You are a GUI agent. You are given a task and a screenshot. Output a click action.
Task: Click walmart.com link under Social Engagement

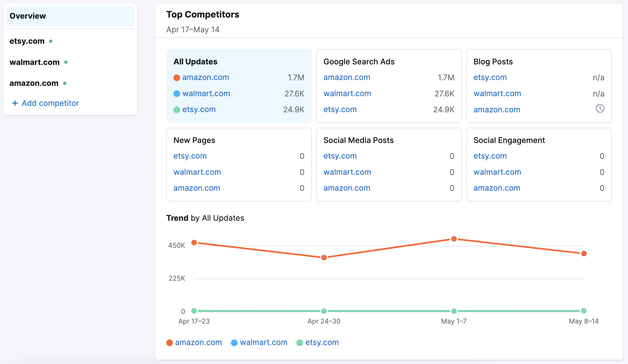click(497, 172)
